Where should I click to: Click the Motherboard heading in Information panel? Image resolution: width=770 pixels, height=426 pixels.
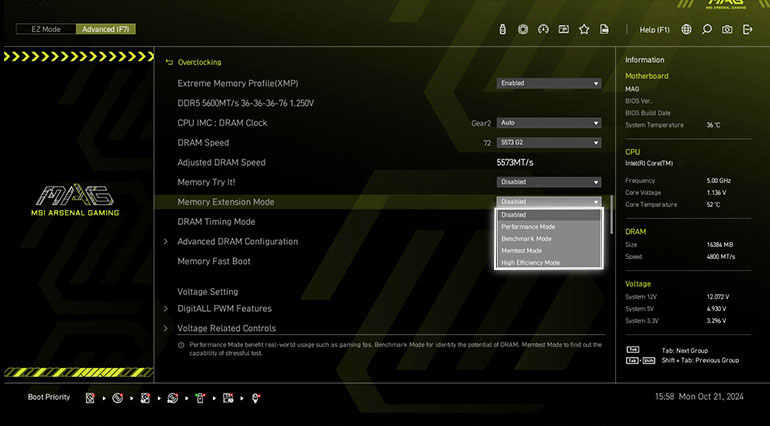pos(646,76)
